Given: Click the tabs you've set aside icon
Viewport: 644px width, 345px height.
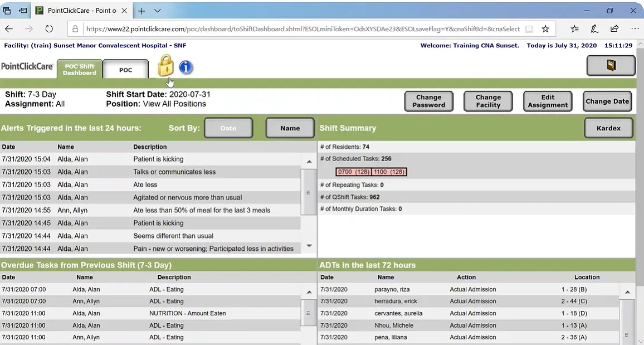Looking at the screenshot, I should coord(7,11).
